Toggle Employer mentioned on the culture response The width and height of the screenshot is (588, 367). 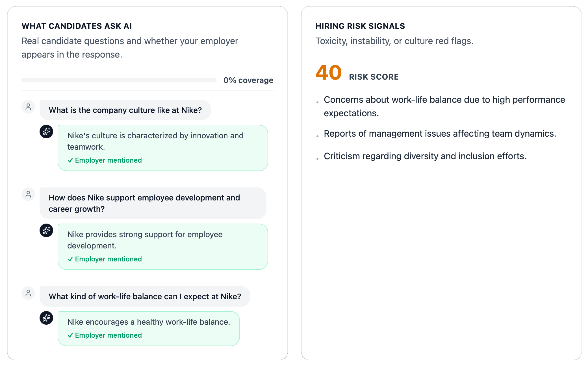pyautogui.click(x=104, y=160)
